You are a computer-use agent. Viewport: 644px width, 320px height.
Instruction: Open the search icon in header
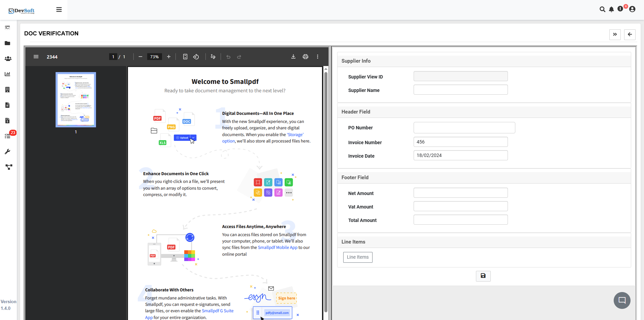(602, 9)
